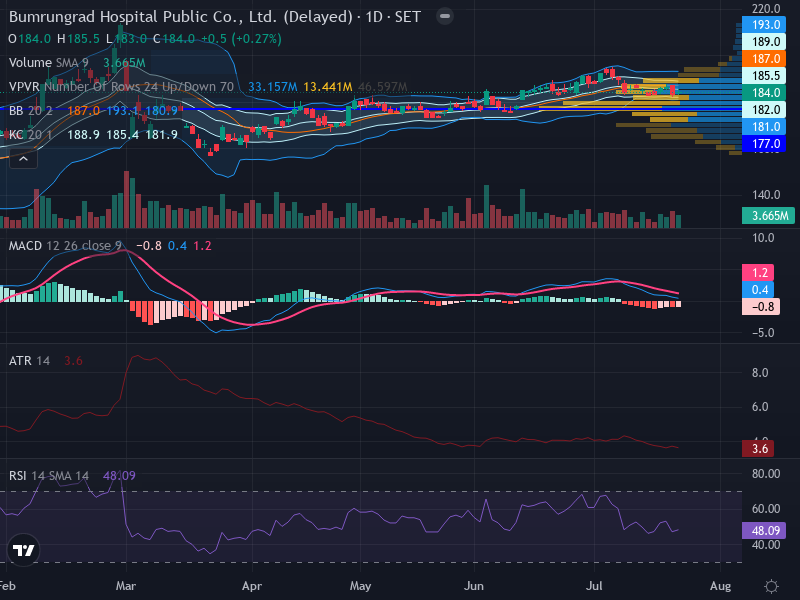Select the MACD 12 26 close 9 legend
800x600 pixels.
(x=65, y=246)
